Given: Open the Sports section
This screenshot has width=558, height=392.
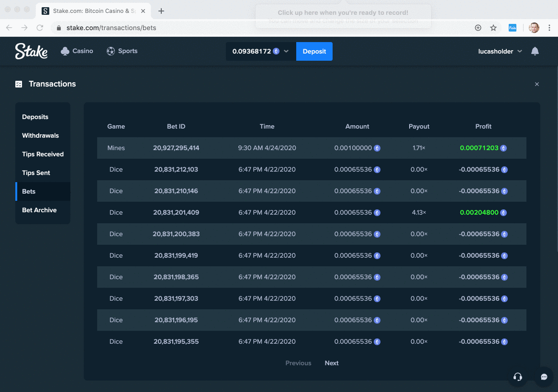Looking at the screenshot, I should pos(122,51).
